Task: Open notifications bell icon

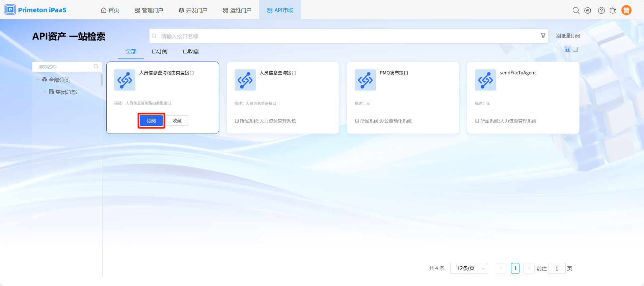Action: click(613, 10)
